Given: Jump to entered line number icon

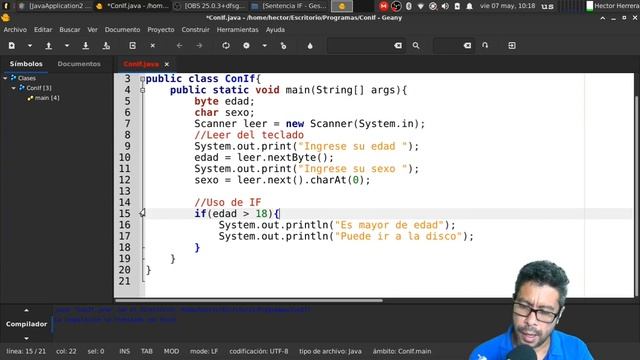Looking at the screenshot, I should [x=485, y=46].
